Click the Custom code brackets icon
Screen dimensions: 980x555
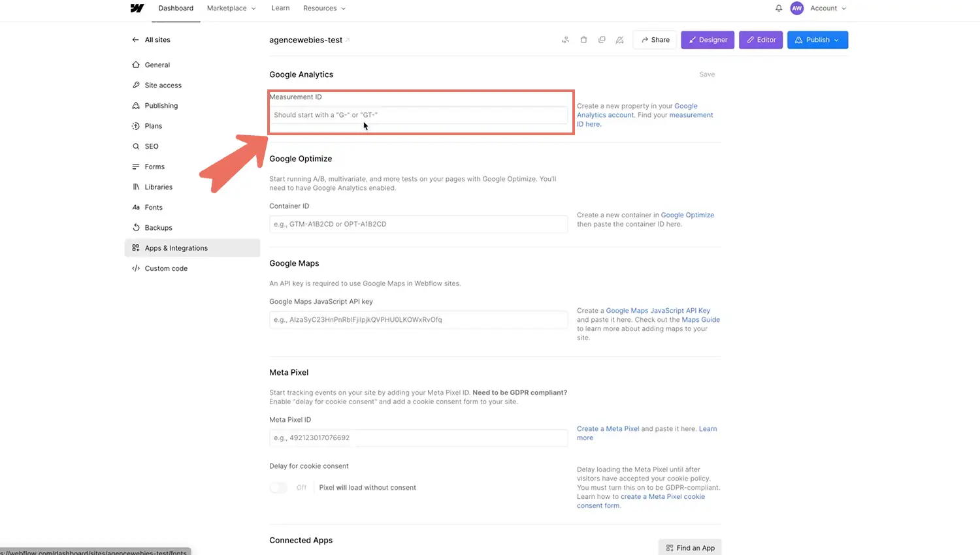pyautogui.click(x=136, y=268)
